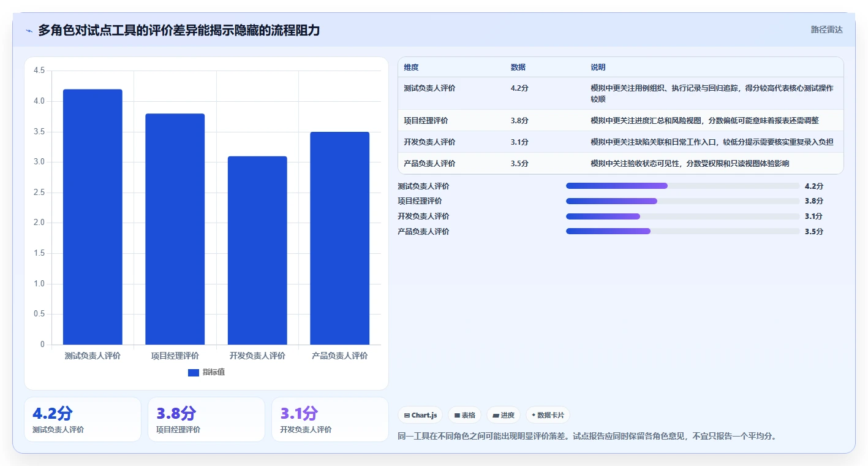Click the 3.8分 table data cell
This screenshot has width=868, height=466.
point(519,121)
